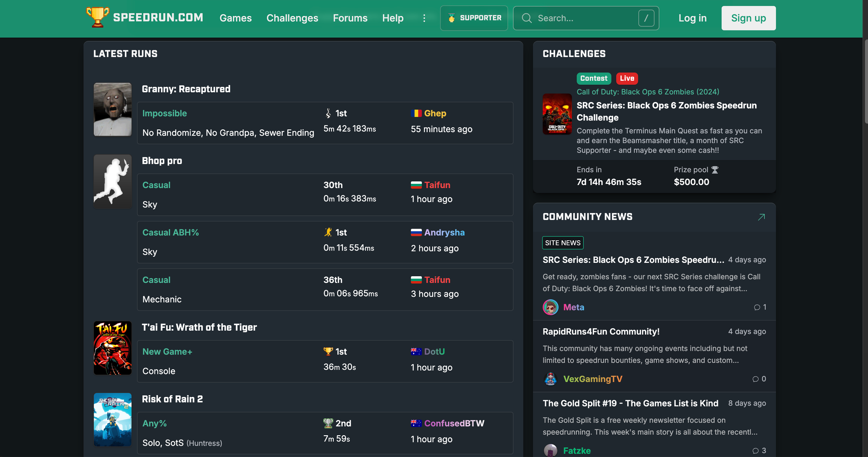Image resolution: width=868 pixels, height=457 pixels.
Task: Click the silver trophy icon on Any% run
Action: tap(328, 423)
